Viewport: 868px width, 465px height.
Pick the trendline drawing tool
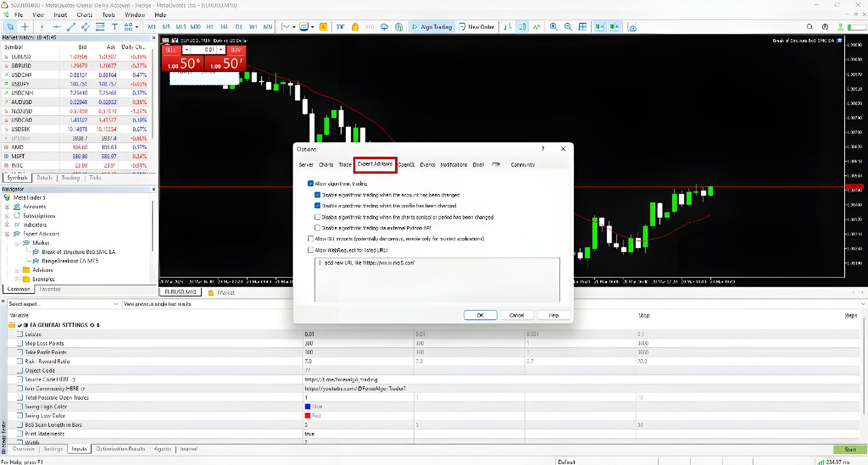pyautogui.click(x=71, y=27)
